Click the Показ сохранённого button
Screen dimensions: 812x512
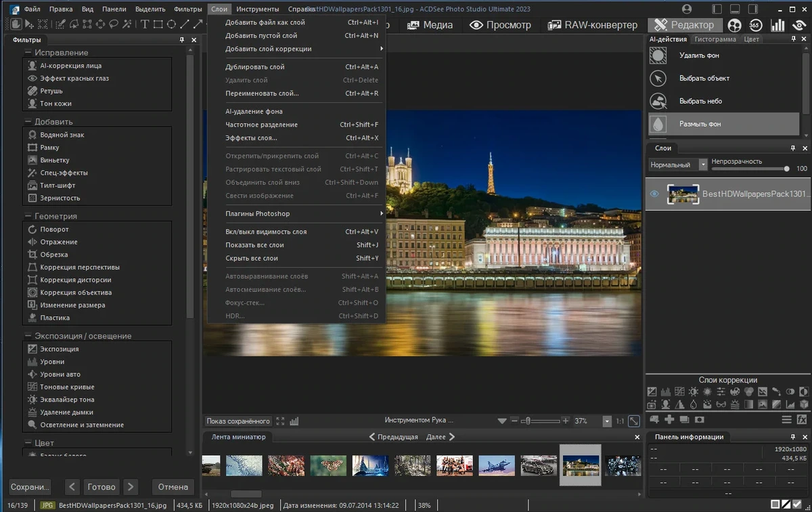point(238,421)
